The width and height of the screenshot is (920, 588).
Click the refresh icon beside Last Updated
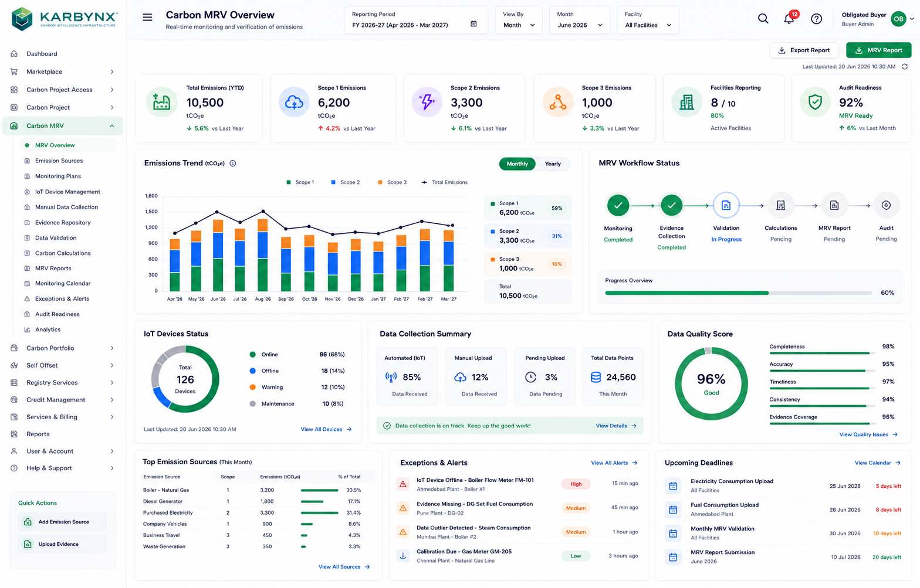point(905,67)
